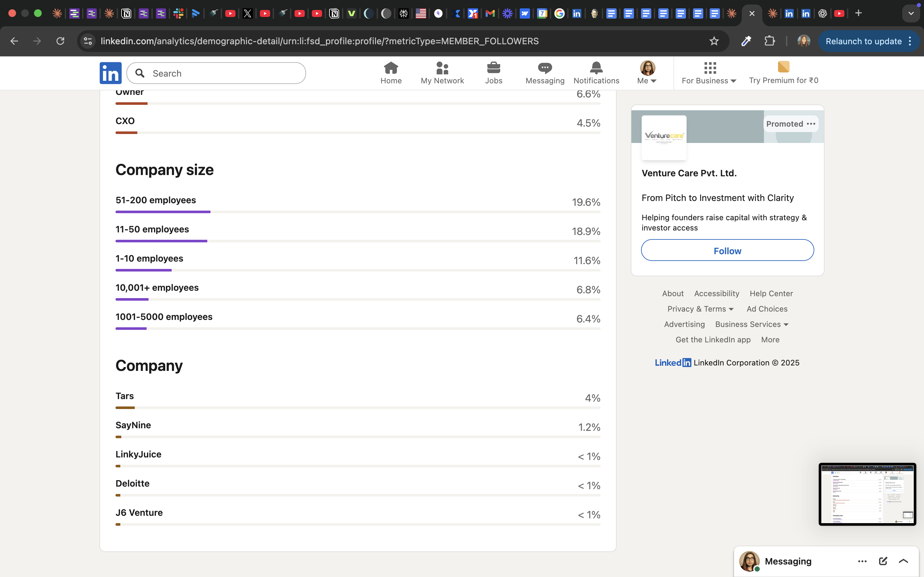Open the Messaging speech bubble icon
Viewport: 924px width, 577px height.
coord(544,68)
